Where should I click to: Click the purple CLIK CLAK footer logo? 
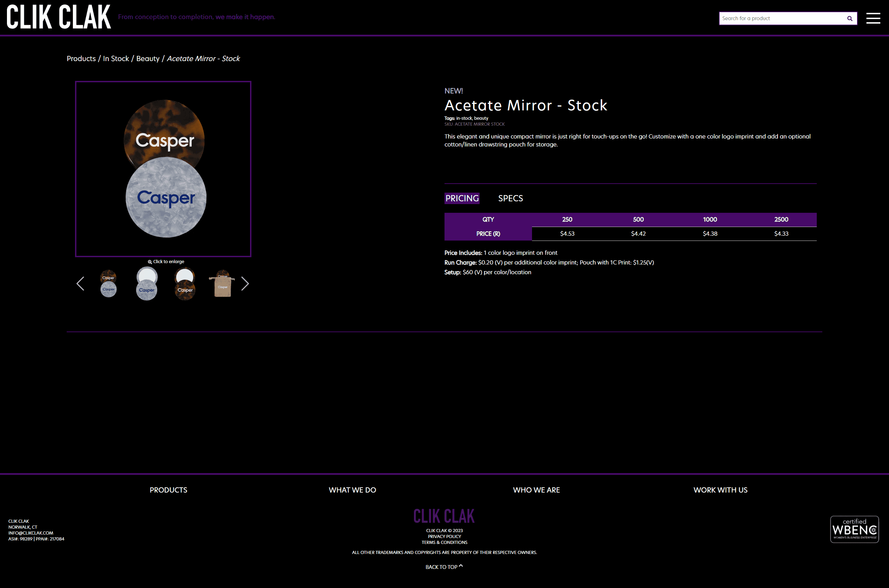tap(444, 516)
